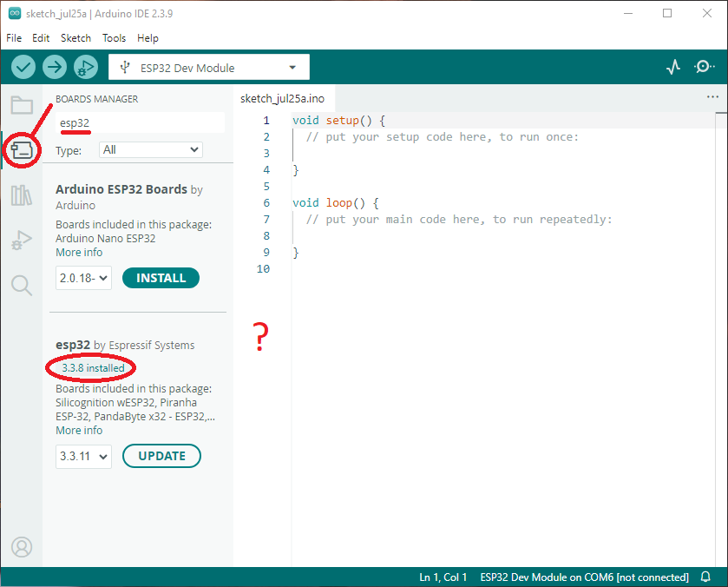
Task: Open the ESP32 Dev Module board dropdown
Action: coord(209,68)
